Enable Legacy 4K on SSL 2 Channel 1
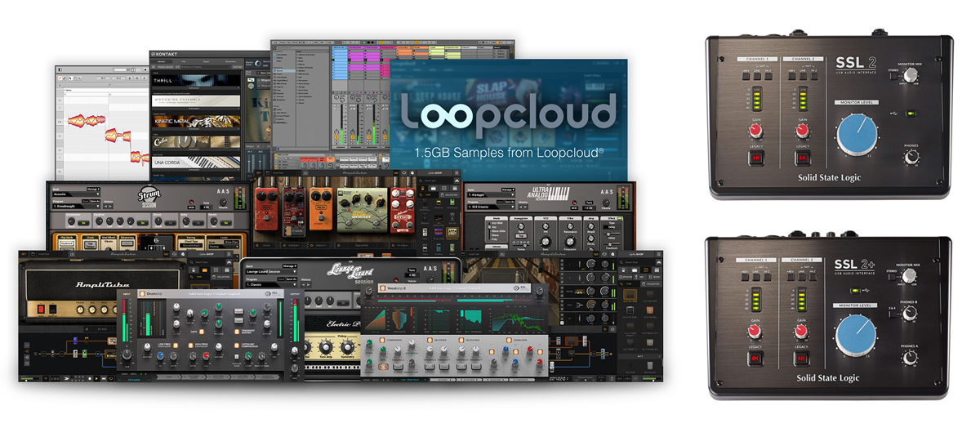The width and height of the screenshot is (980, 428). pyautogui.click(x=755, y=158)
